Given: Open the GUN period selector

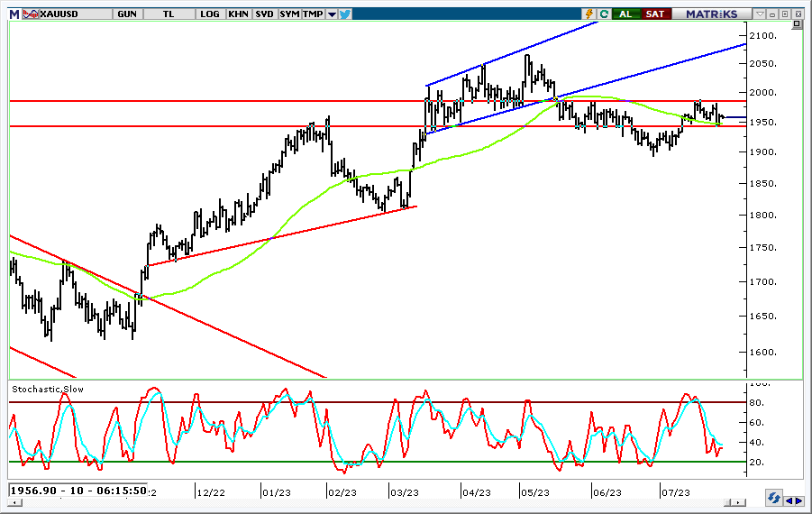Looking at the screenshot, I should 127,14.
